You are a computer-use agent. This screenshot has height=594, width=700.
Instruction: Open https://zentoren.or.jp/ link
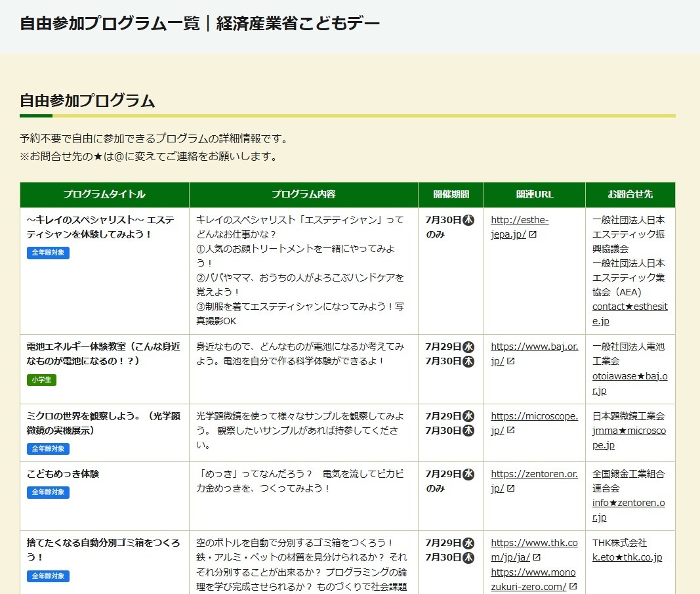tap(535, 481)
